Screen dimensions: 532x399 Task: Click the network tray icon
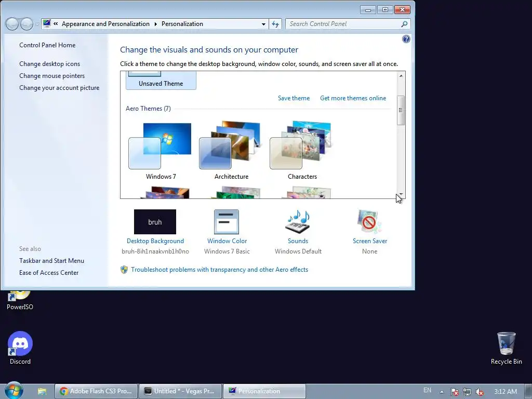(467, 392)
